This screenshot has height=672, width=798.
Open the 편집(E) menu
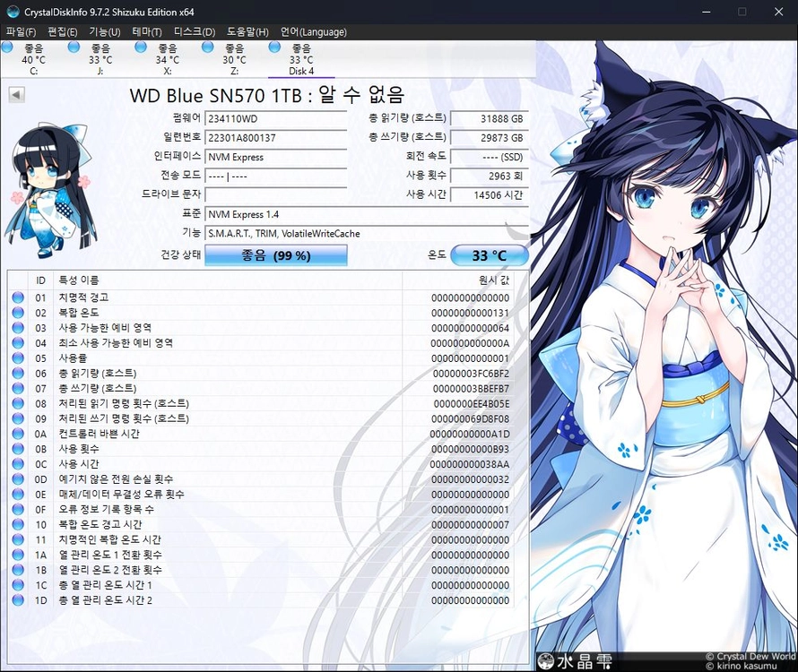(63, 32)
